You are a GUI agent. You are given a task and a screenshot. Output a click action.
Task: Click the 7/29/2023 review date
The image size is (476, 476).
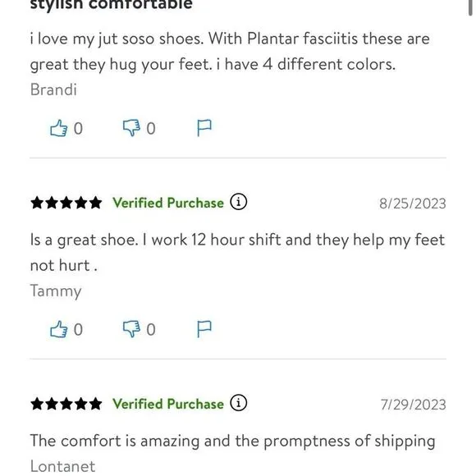(x=414, y=405)
